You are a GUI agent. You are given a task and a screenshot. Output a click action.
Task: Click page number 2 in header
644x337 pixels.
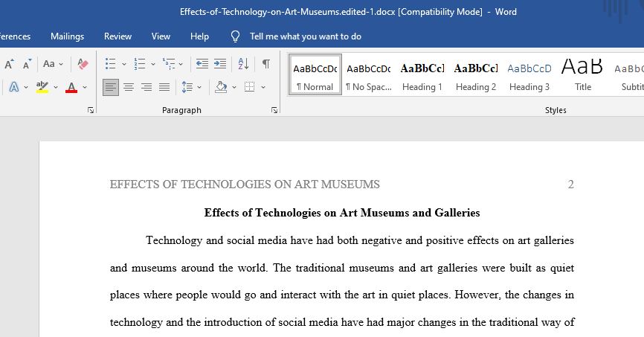coord(571,184)
